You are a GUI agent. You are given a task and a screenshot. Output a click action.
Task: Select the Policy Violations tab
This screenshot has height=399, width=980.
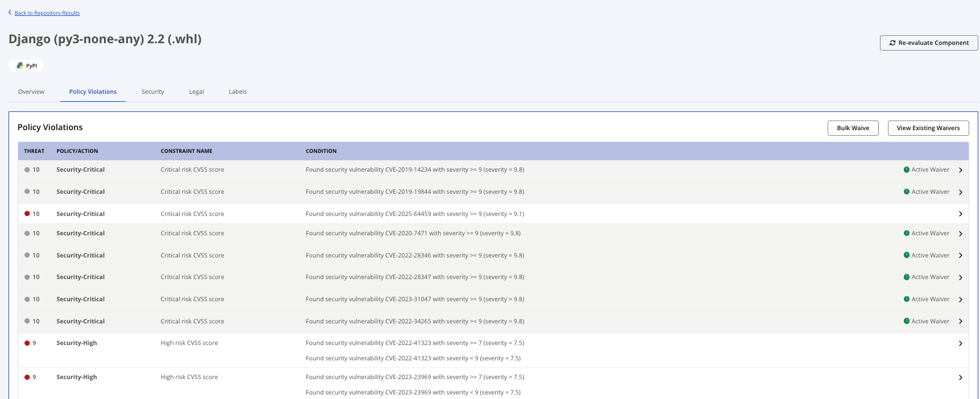93,92
